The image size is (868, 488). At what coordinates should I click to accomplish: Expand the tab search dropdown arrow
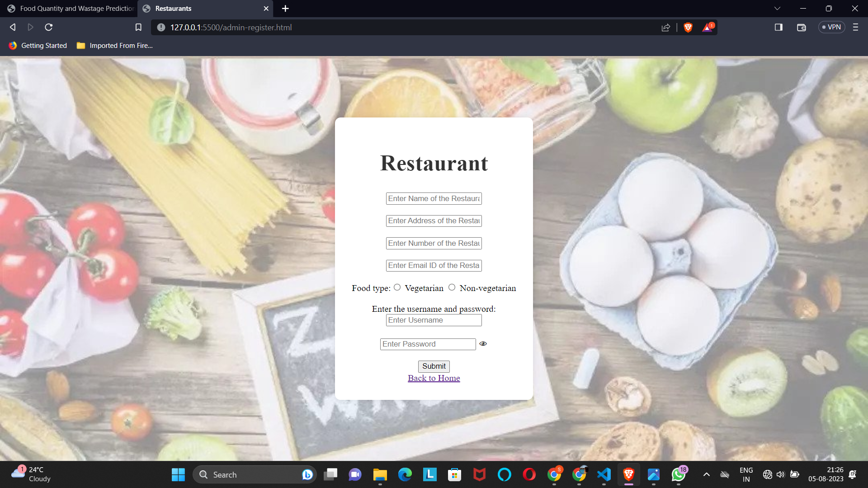click(777, 9)
